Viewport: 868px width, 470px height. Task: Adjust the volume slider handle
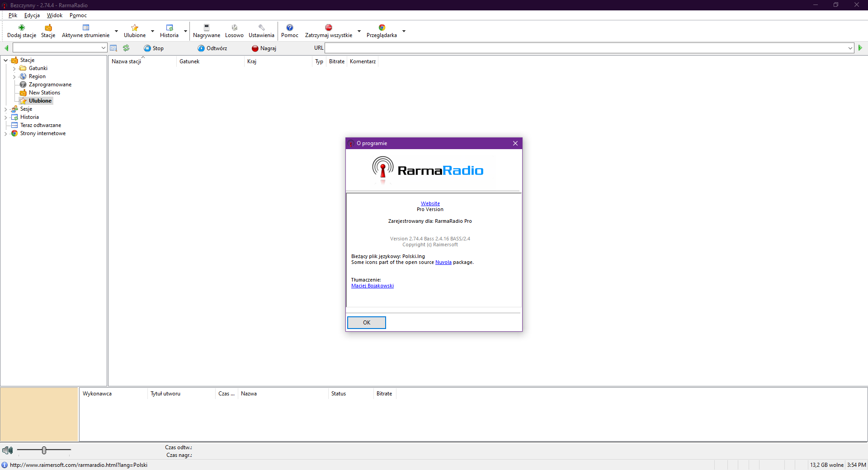coord(44,450)
